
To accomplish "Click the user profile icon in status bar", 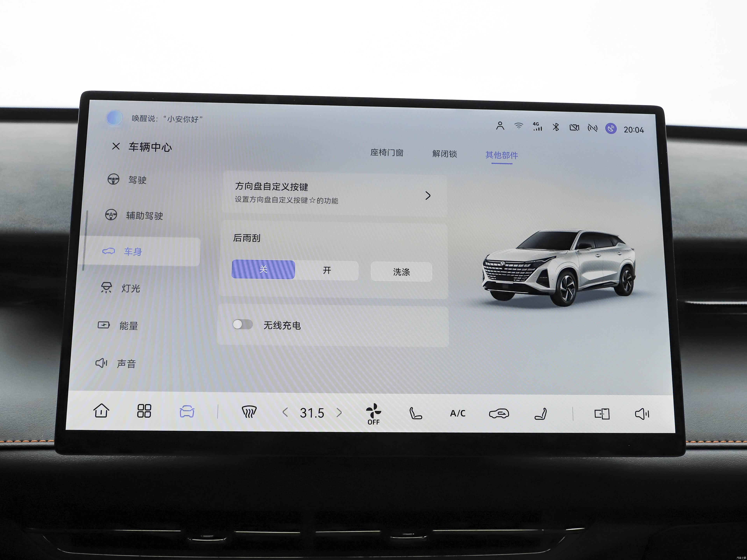I will coord(500,126).
